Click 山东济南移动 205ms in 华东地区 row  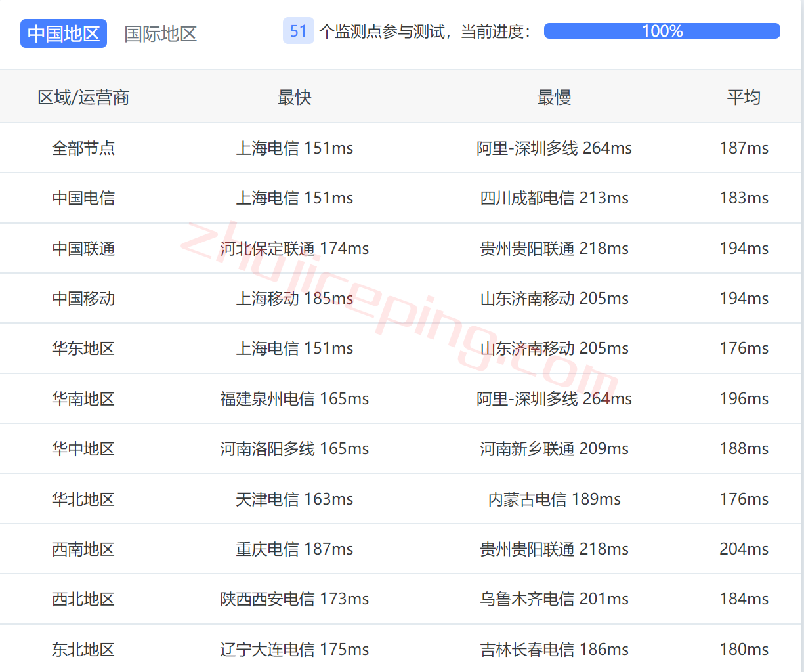pos(554,348)
